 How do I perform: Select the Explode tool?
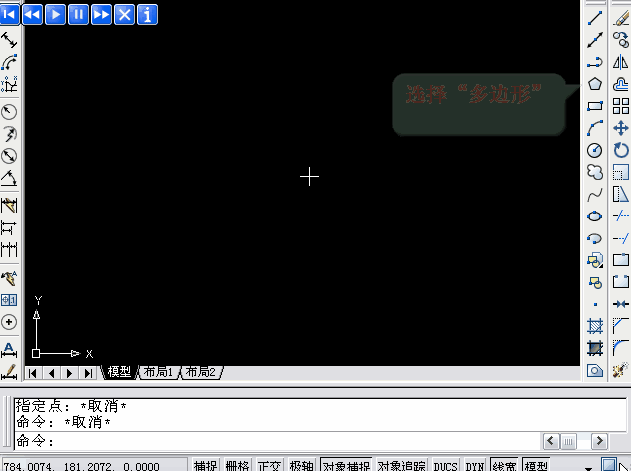pos(621,370)
